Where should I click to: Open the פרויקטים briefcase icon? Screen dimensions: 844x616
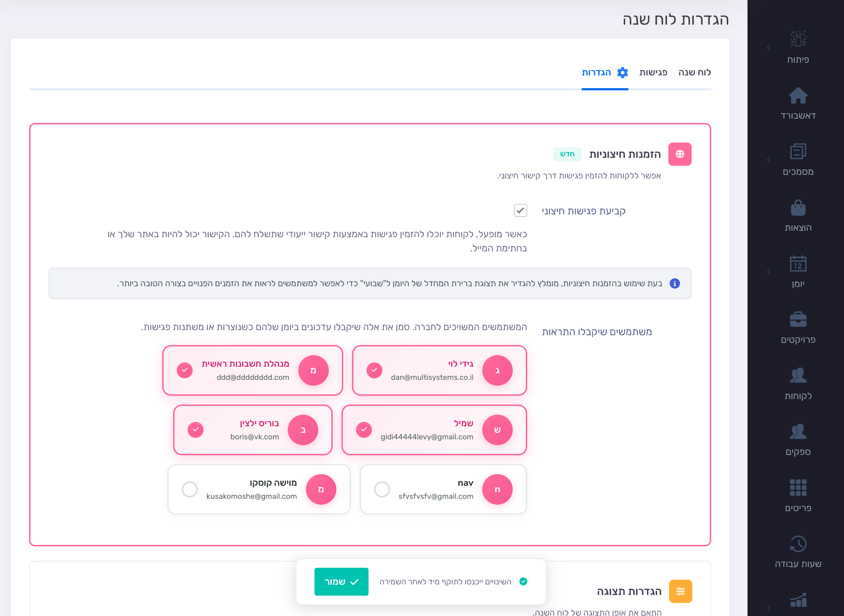[798, 320]
